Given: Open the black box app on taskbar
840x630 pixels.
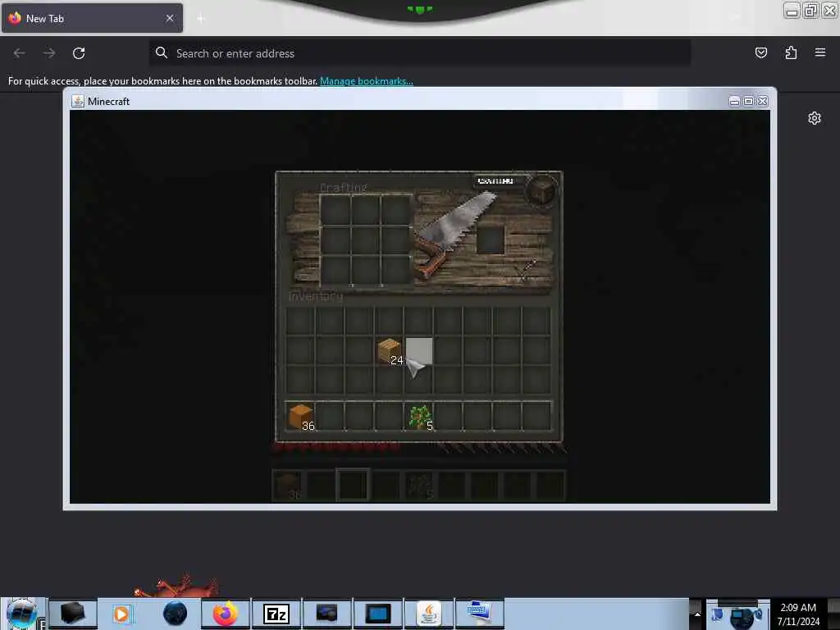Looking at the screenshot, I should pos(73,614).
